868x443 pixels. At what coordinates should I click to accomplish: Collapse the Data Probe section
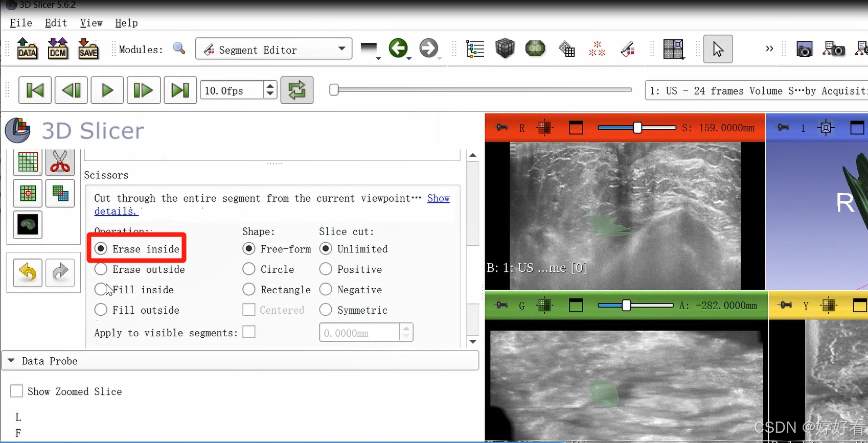[x=11, y=360]
